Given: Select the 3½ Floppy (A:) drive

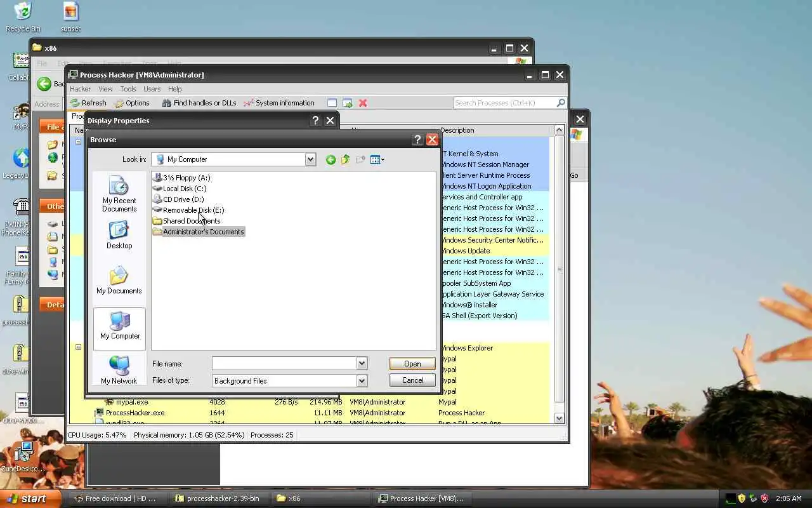Looking at the screenshot, I should pos(182,178).
